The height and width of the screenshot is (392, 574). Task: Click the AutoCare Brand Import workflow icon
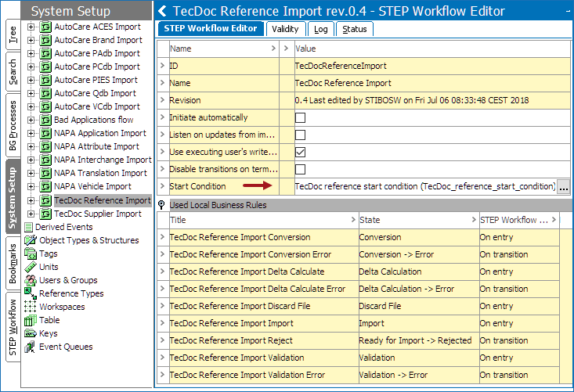[45, 40]
